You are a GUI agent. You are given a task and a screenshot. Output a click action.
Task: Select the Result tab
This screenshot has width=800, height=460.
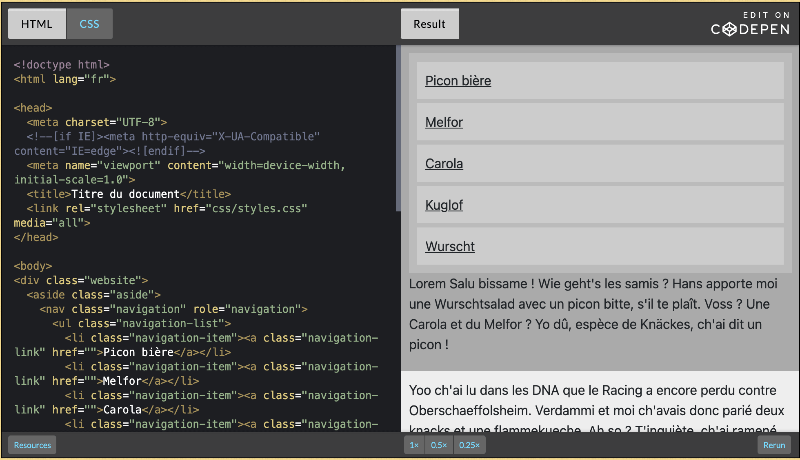pos(430,24)
